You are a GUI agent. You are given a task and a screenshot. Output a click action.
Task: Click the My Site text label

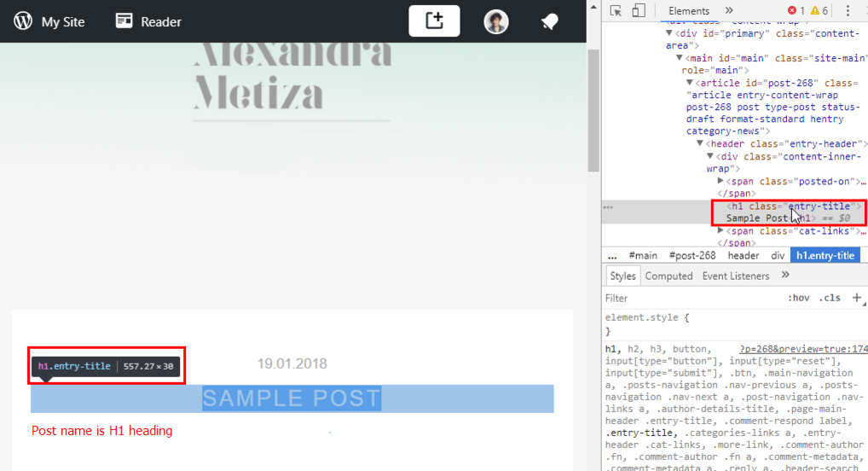click(x=63, y=21)
